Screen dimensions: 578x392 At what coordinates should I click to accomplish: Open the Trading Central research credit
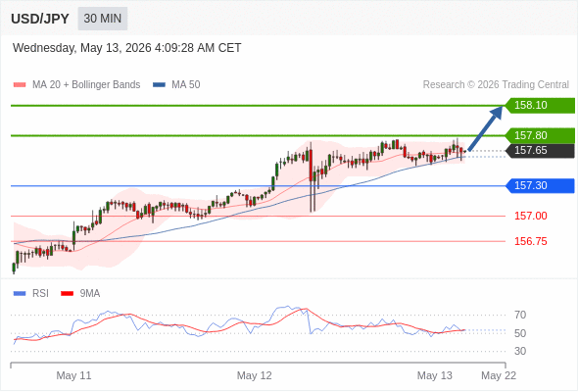tap(496, 85)
